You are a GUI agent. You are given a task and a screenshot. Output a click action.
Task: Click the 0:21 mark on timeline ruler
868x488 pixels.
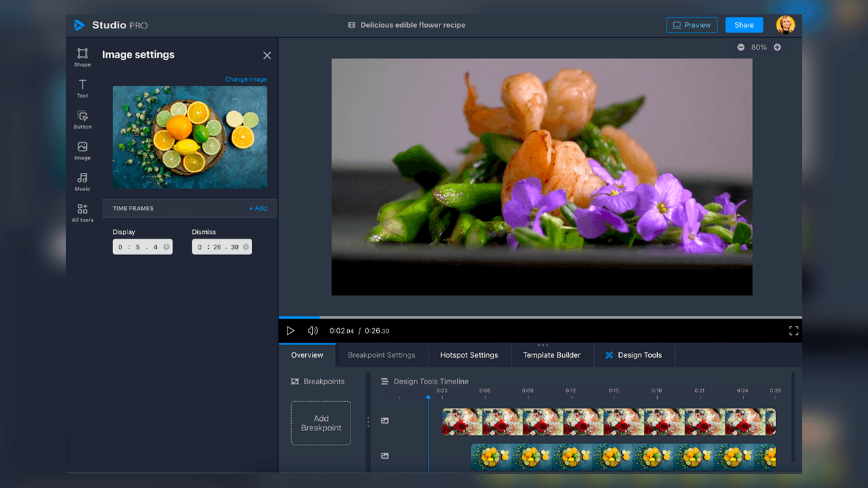(700, 390)
